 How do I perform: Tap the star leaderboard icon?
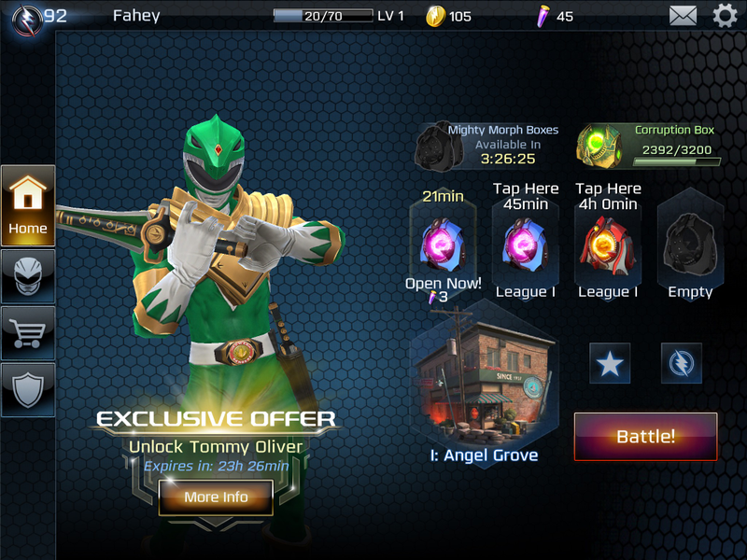coord(610,363)
